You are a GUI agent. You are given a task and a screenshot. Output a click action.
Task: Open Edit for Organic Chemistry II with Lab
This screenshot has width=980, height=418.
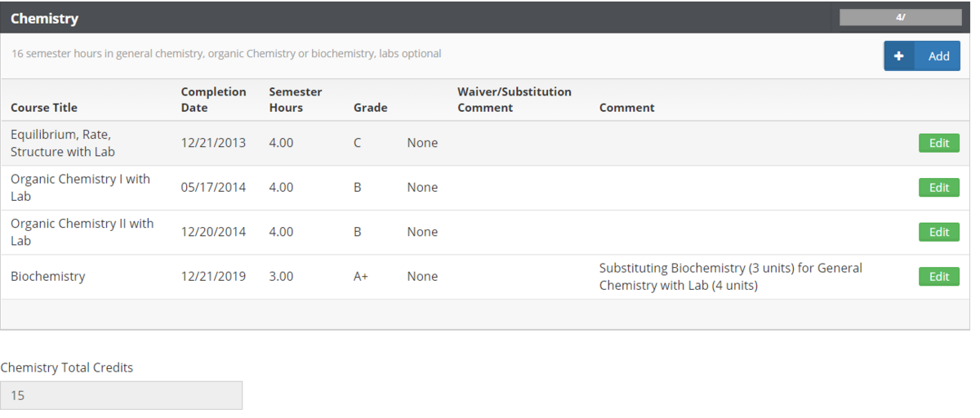(x=938, y=232)
